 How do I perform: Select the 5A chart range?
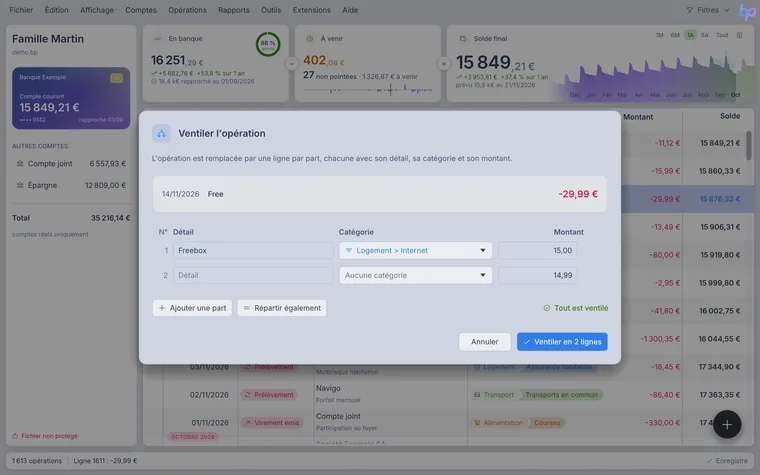[x=705, y=35]
